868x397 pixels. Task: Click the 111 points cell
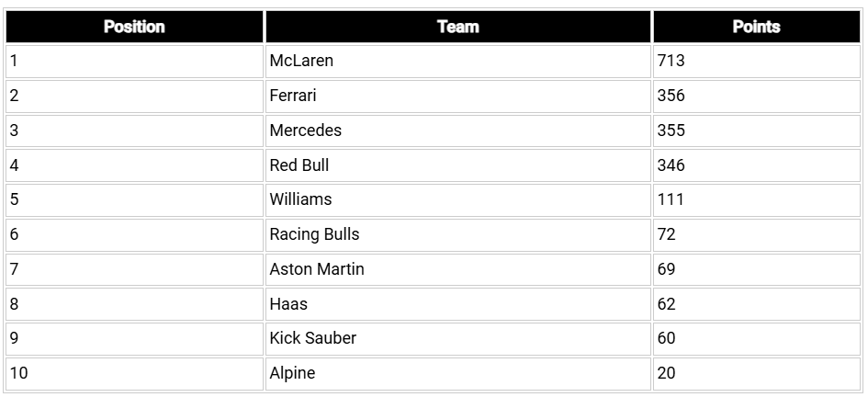671,199
